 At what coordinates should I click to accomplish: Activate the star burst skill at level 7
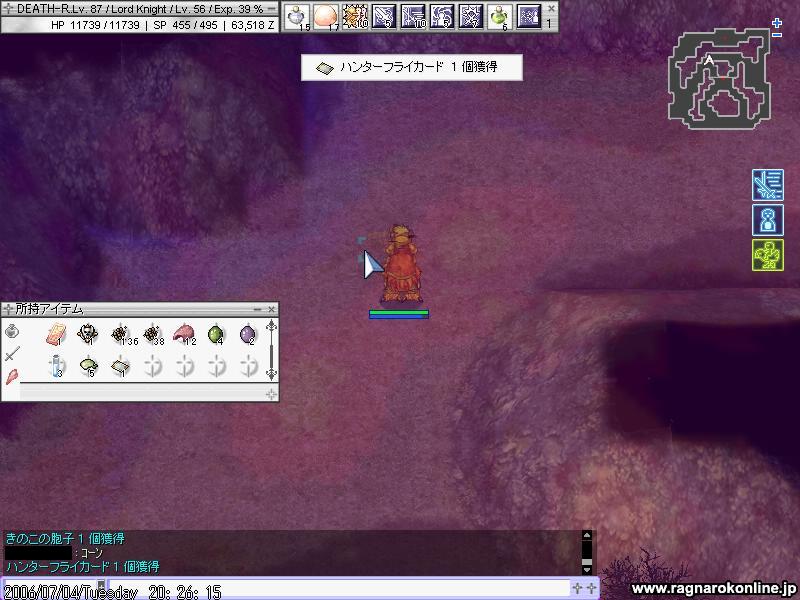[471, 16]
